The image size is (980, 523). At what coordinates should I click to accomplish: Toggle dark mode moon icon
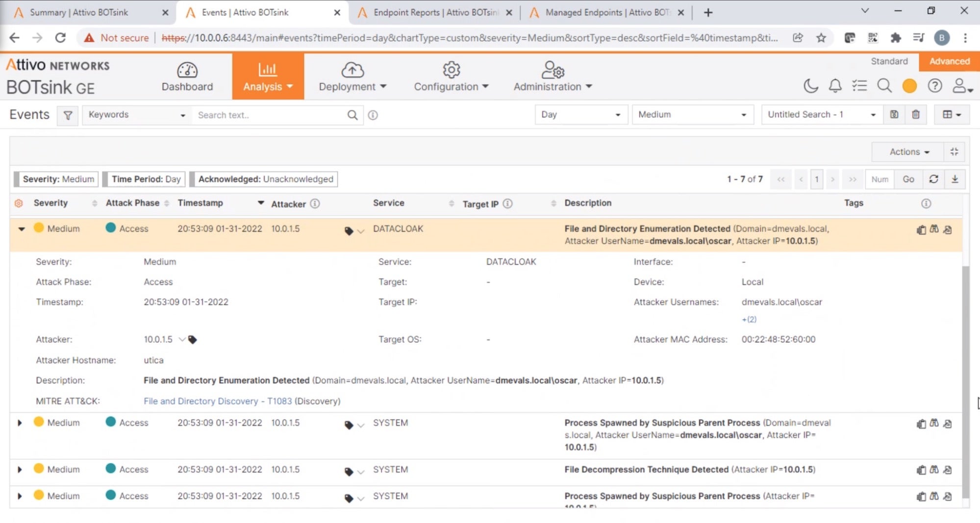click(x=811, y=86)
